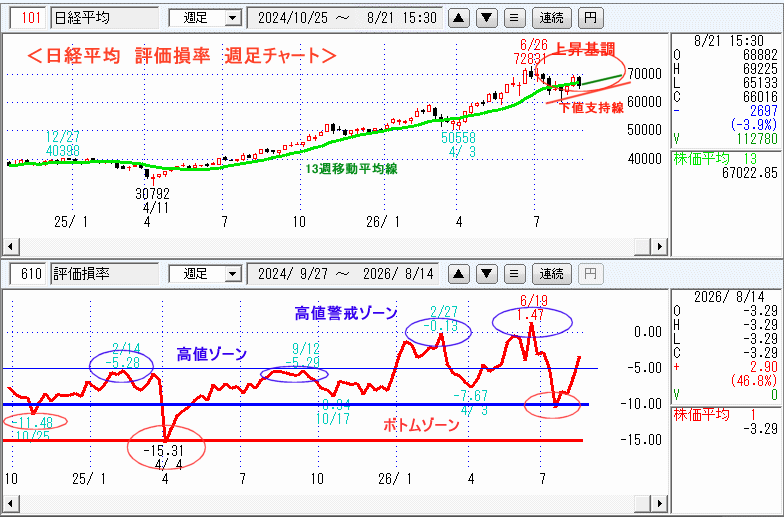Click the 72831 high price label
The height and width of the screenshot is (517, 784).
(530, 59)
